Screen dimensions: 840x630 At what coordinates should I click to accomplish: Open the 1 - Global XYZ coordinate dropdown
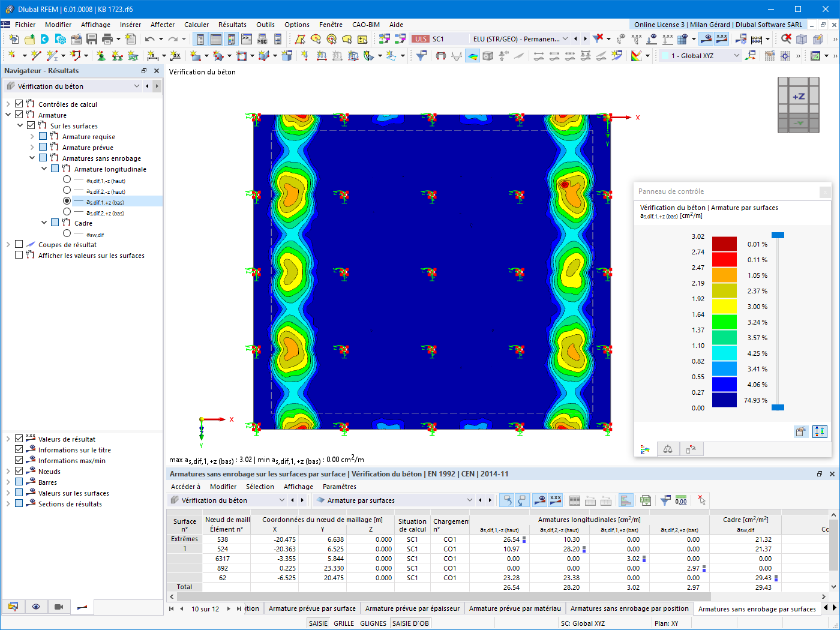click(737, 56)
